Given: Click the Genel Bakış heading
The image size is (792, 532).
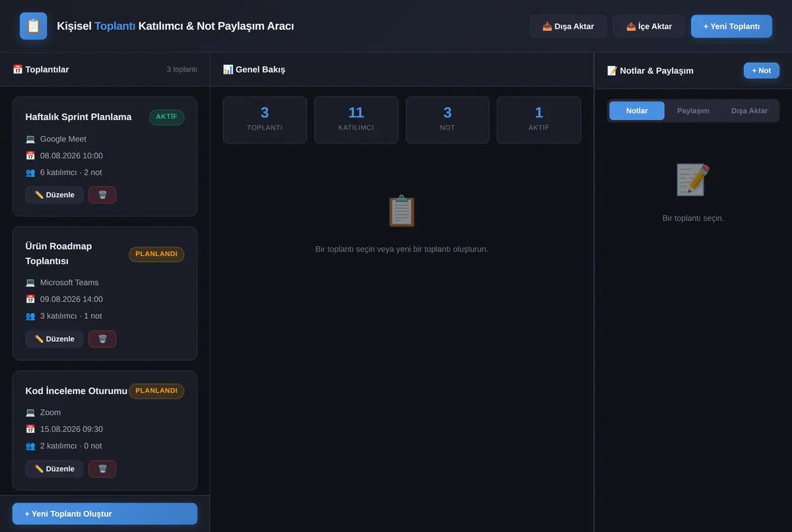Looking at the screenshot, I should pyautogui.click(x=254, y=69).
